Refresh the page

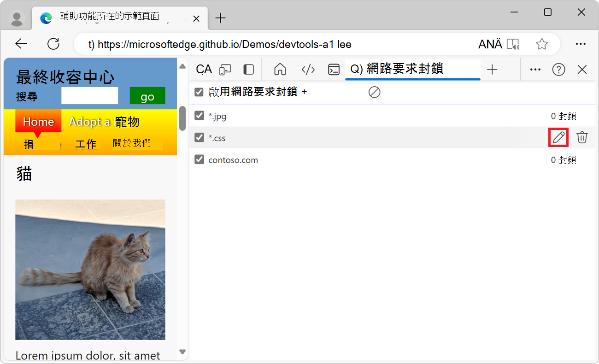coord(53,44)
